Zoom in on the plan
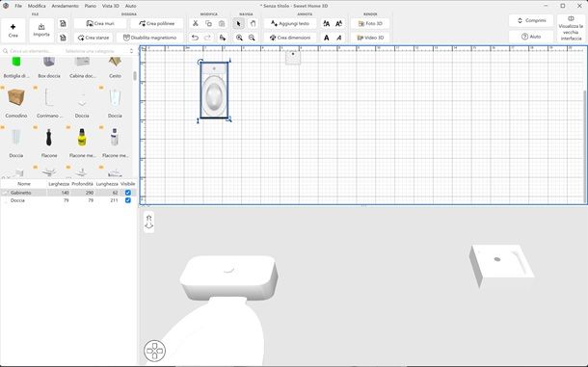 pos(239,38)
